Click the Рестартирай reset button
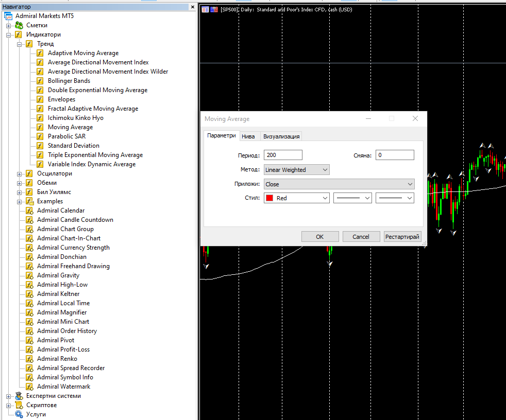 click(x=402, y=237)
